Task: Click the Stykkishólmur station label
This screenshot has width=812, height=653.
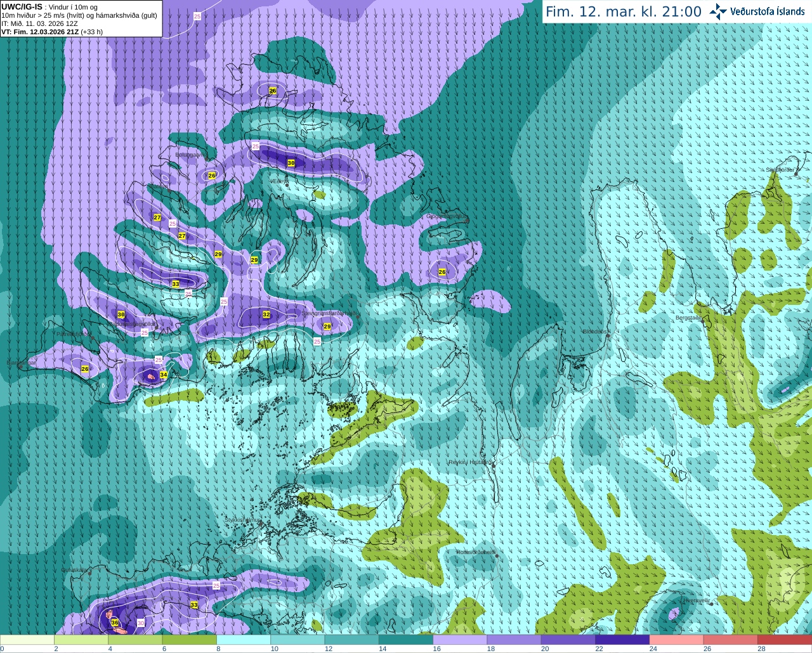Action: 242,519
